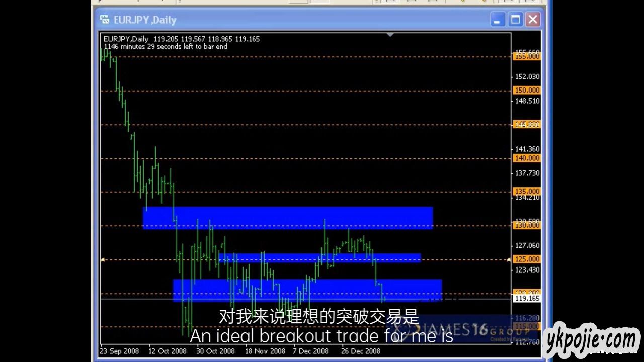
Task: Select the thin blue zone near 125
Action: point(319,258)
